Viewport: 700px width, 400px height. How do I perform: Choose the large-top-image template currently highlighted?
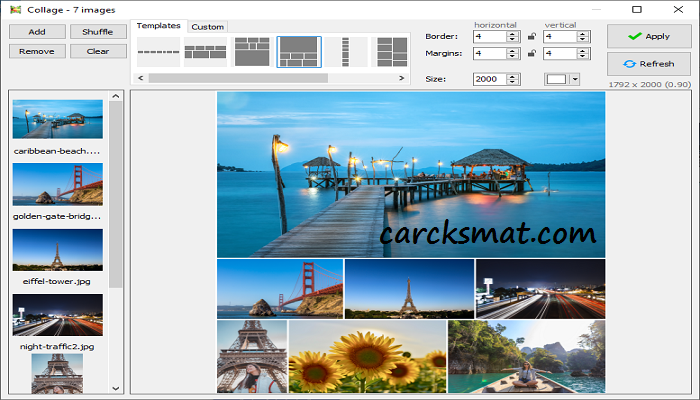point(299,52)
